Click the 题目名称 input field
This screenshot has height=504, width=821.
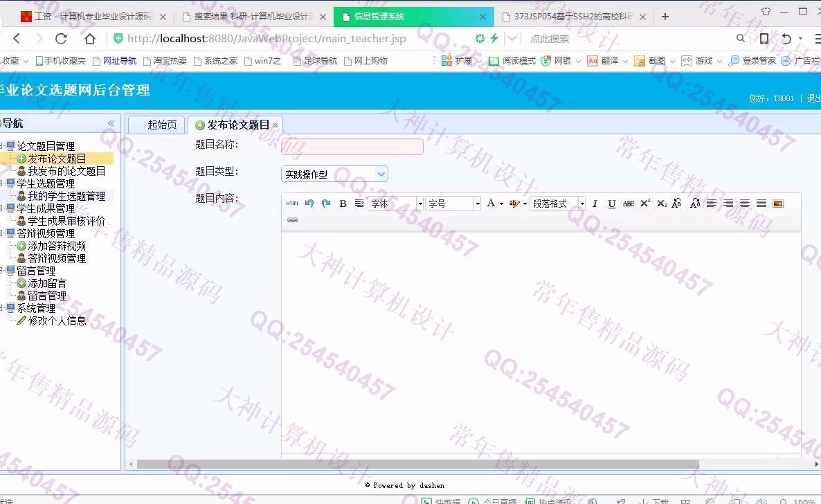point(352,147)
